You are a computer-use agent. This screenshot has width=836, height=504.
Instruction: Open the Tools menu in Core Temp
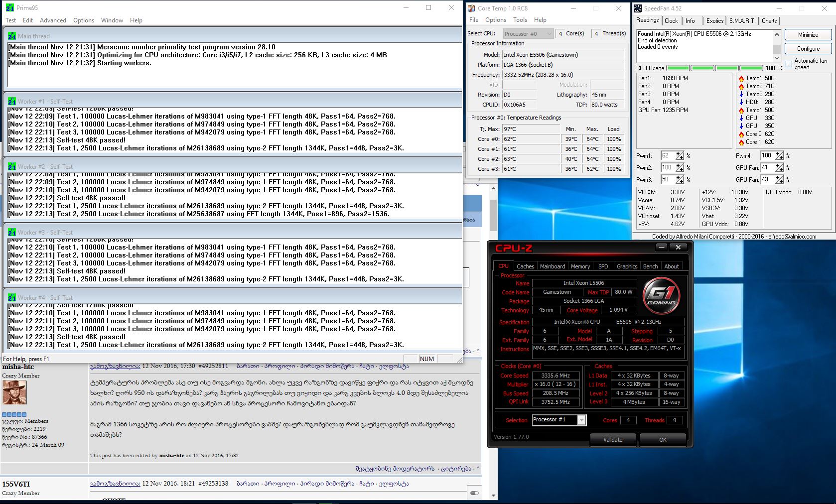[520, 20]
